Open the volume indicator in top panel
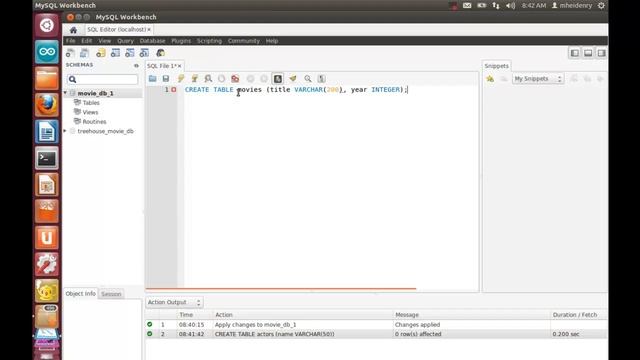This screenshot has width=640, height=360. pyautogui.click(x=510, y=6)
